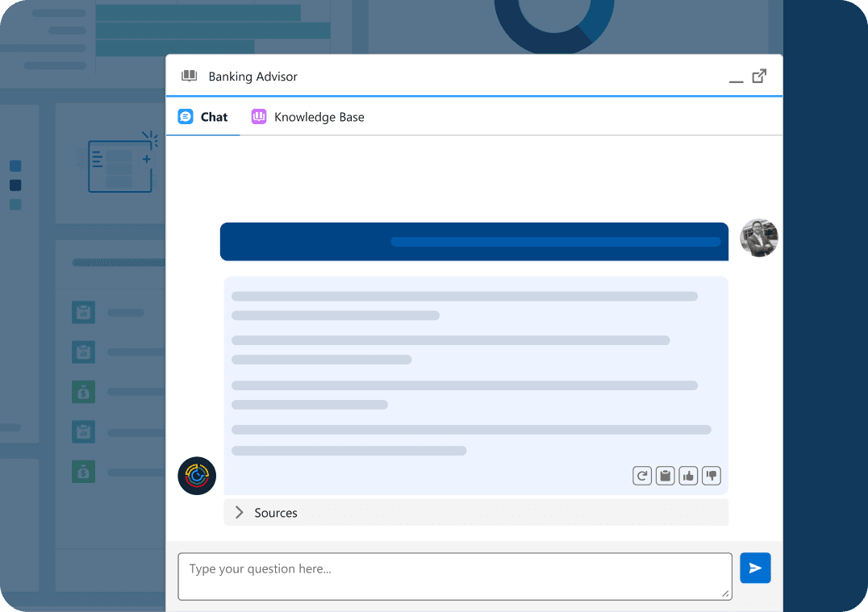Viewport: 868px width, 612px height.
Task: Select the Chat speech bubble icon
Action: coord(186,116)
